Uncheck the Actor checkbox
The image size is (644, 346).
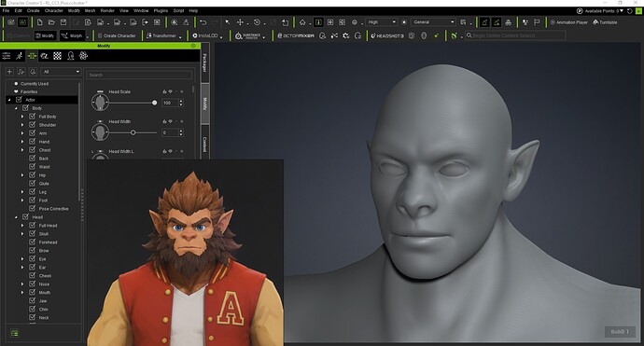pos(19,100)
